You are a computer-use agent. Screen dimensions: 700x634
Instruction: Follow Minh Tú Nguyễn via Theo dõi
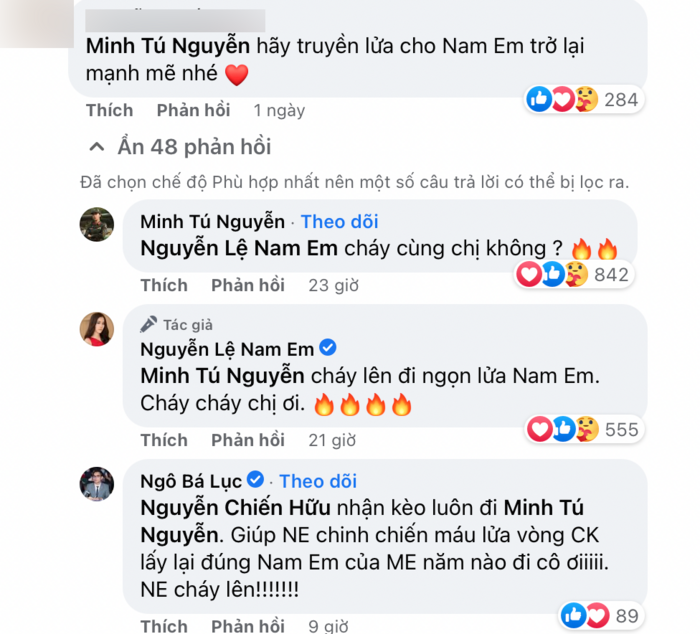click(x=339, y=222)
